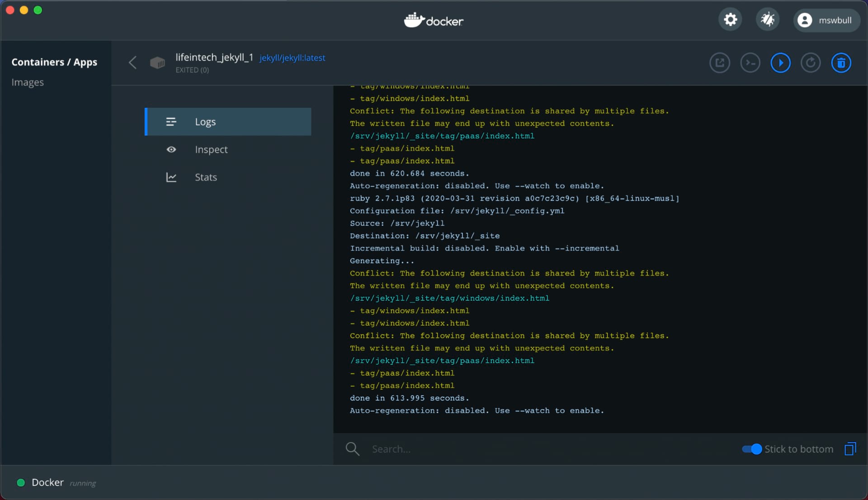868x500 pixels.
Task: Restart the container using the restart icon
Action: click(811, 63)
